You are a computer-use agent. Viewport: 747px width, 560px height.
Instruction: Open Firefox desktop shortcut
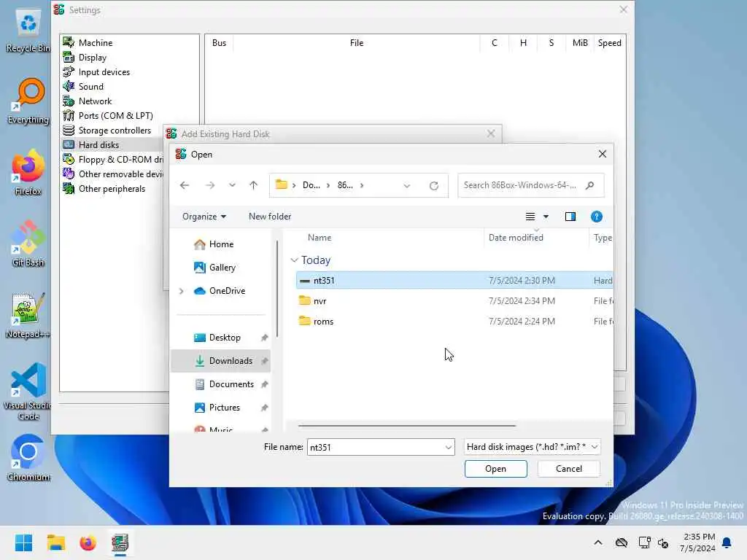click(x=28, y=172)
